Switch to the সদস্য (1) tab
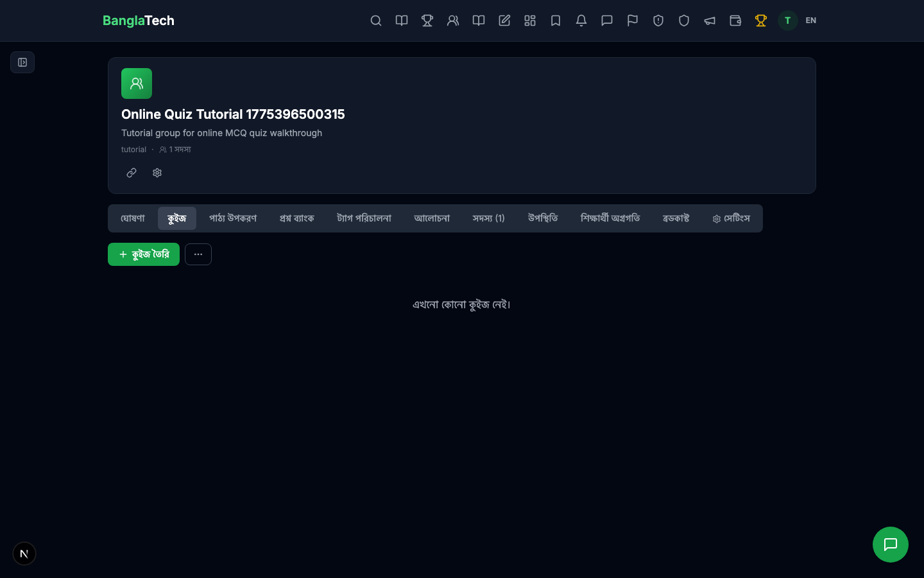924x578 pixels. click(x=488, y=218)
